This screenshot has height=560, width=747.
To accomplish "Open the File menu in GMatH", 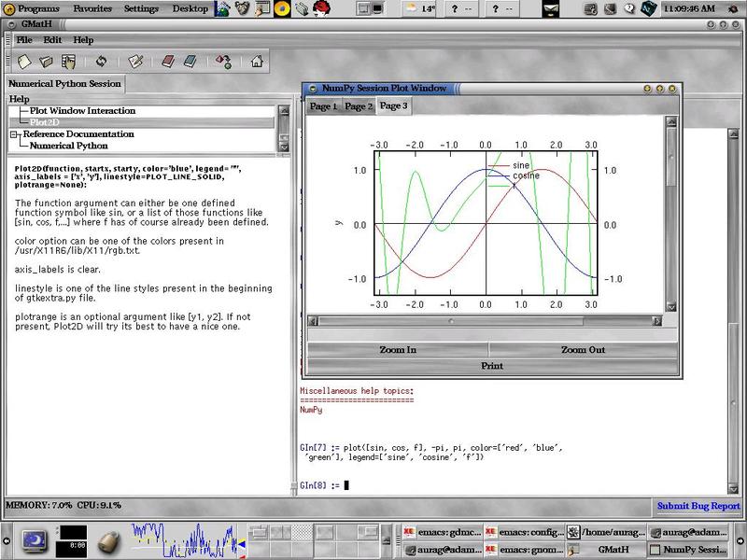I will pyautogui.click(x=24, y=40).
